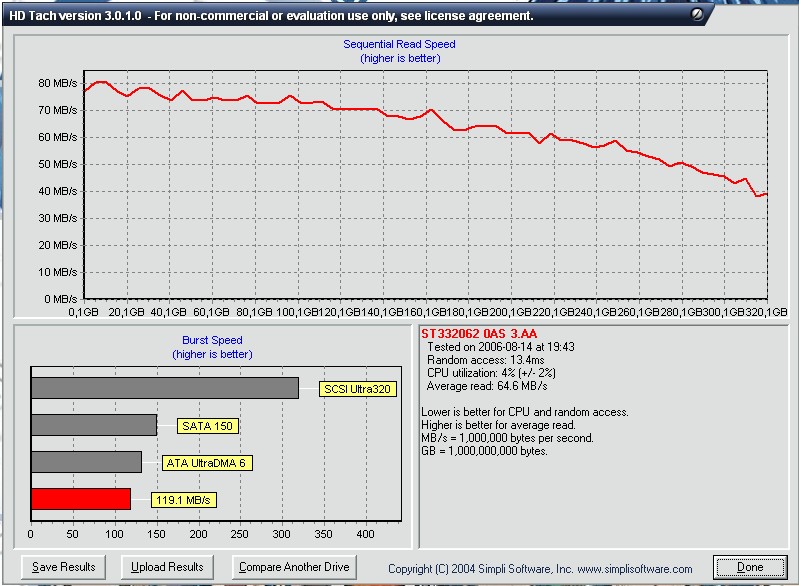Click the drive name ST332062 0AS 3.AA
The height and width of the screenshot is (586, 799).
[479, 334]
